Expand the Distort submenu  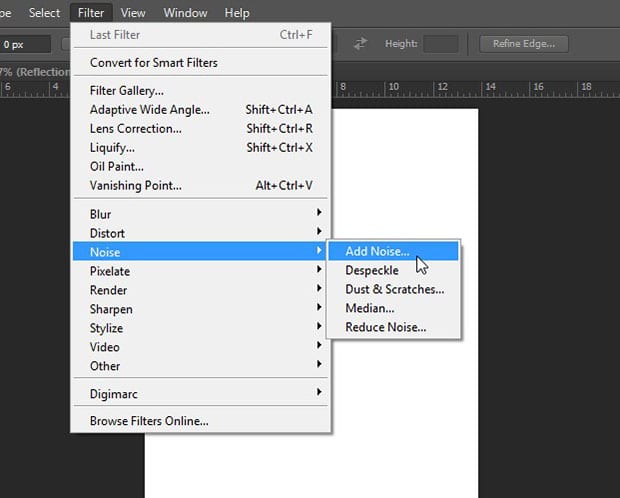(200, 233)
